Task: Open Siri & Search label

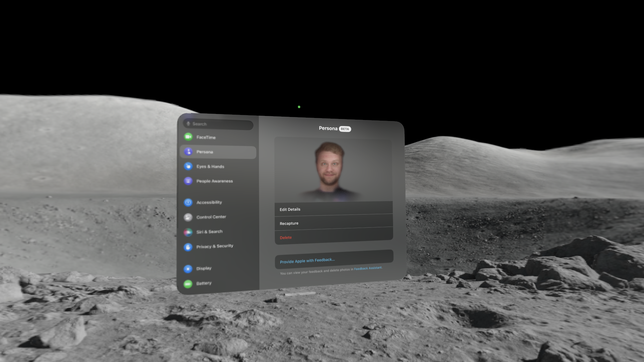Action: pyautogui.click(x=209, y=232)
